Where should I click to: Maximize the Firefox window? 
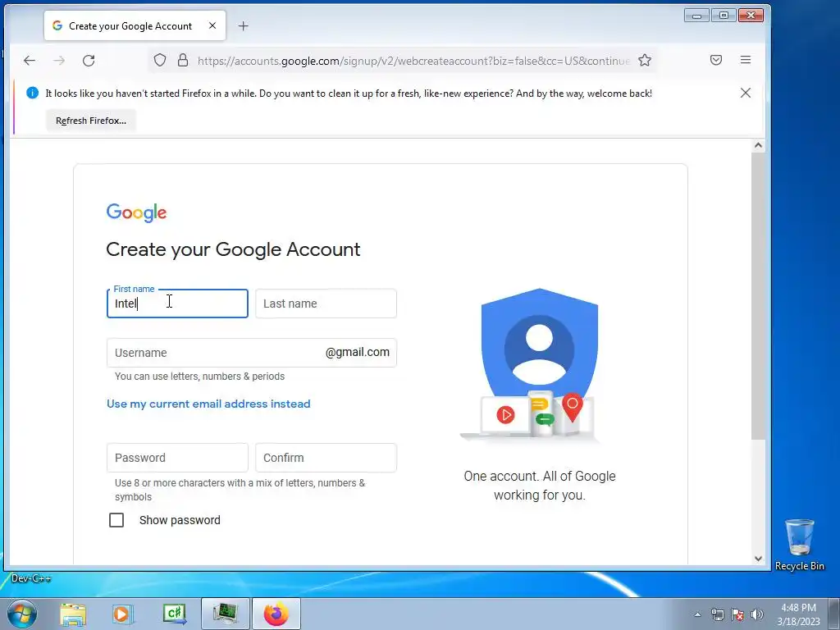click(724, 16)
